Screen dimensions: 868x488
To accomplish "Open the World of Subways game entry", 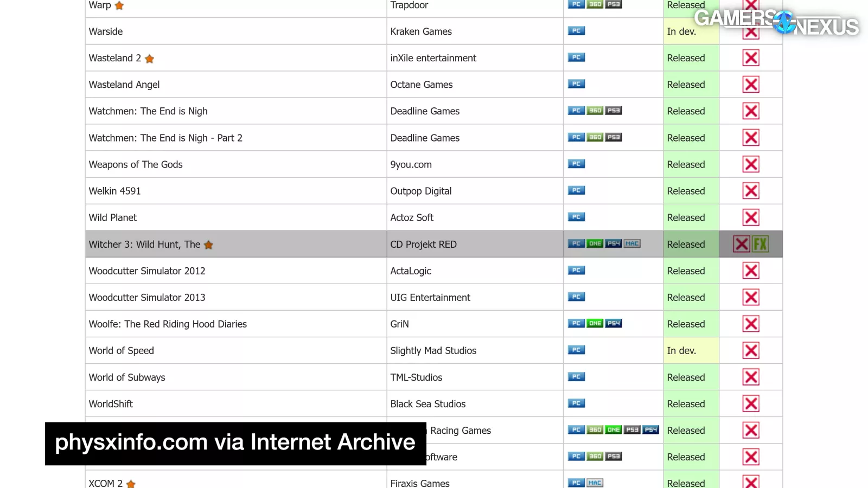I will coord(127,377).
